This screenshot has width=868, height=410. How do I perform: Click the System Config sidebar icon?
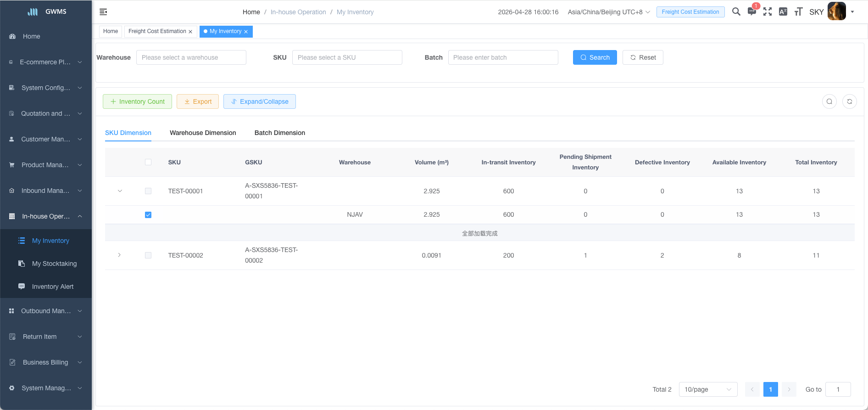click(x=12, y=88)
